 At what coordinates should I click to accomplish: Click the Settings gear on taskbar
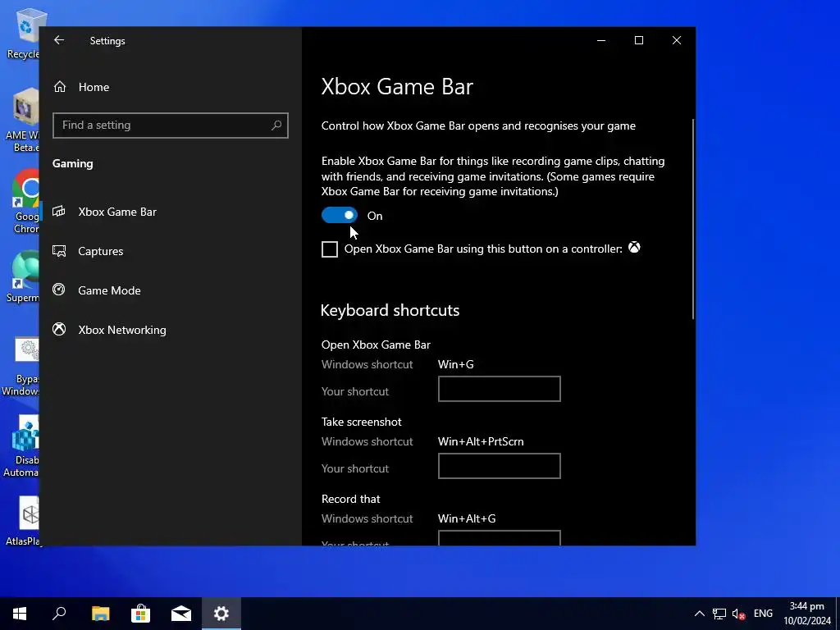coord(221,614)
